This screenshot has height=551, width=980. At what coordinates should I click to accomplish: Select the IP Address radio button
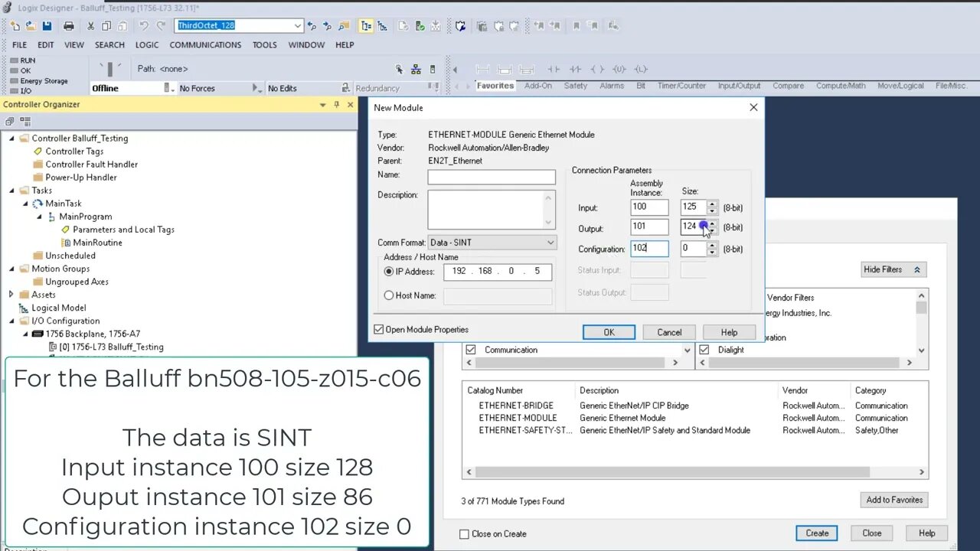(x=389, y=272)
